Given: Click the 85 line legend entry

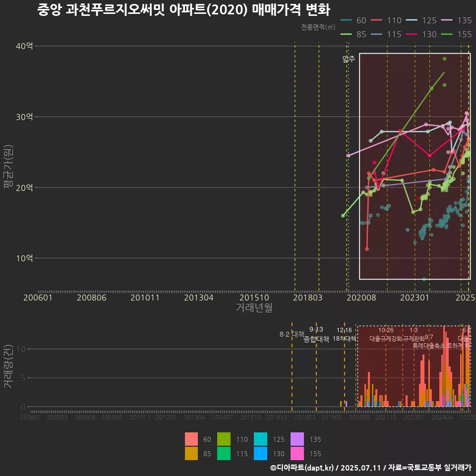Looking at the screenshot, I should tap(354, 34).
